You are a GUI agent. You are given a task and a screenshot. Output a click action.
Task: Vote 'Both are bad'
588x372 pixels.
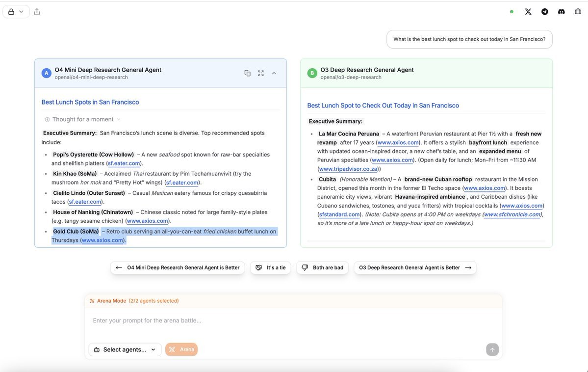323,267
